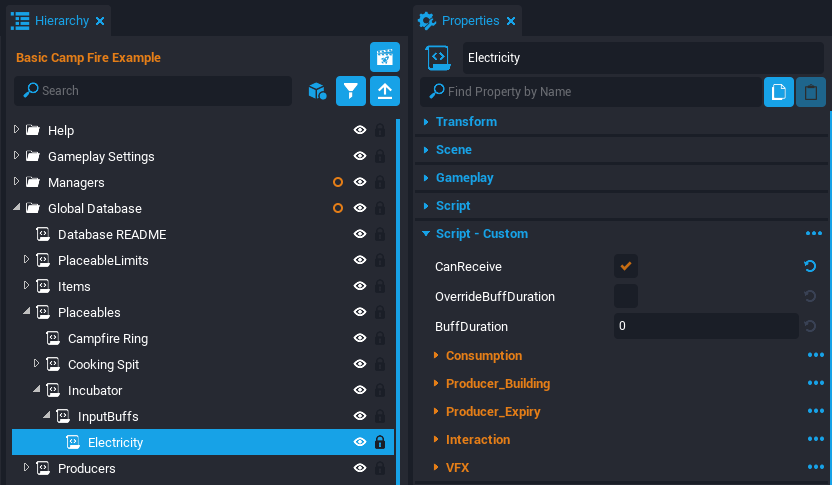Toggle the lock on the Electricity row

click(380, 442)
